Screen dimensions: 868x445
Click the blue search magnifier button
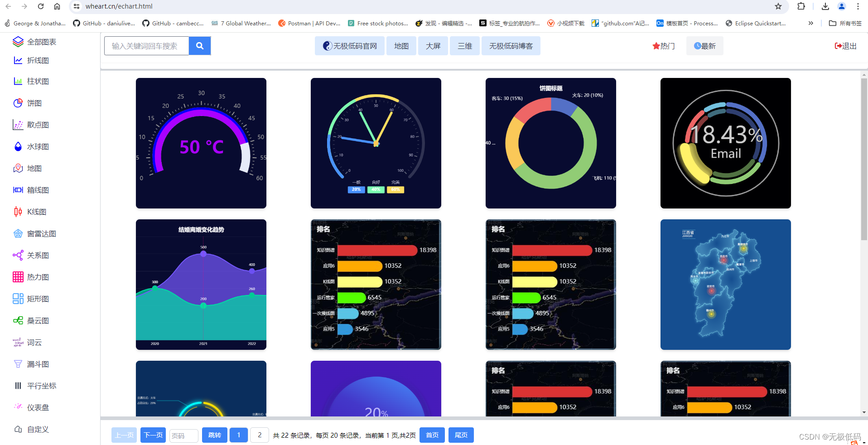point(200,46)
